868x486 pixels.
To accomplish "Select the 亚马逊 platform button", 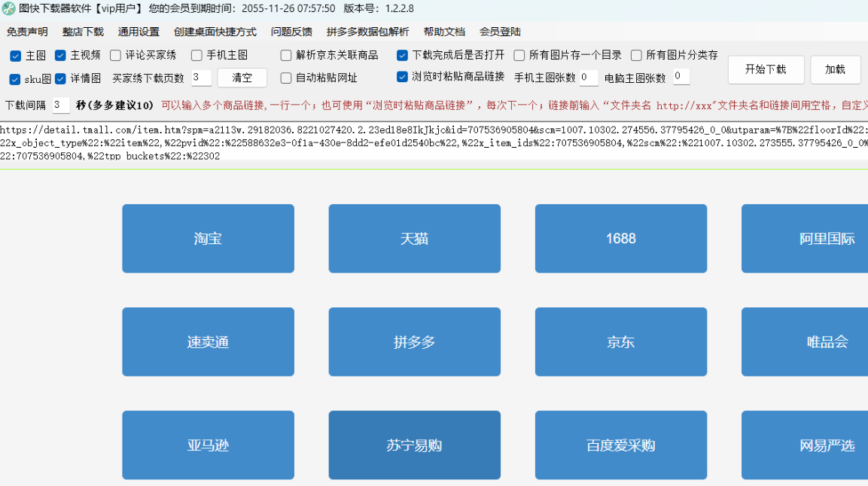I will pos(208,445).
